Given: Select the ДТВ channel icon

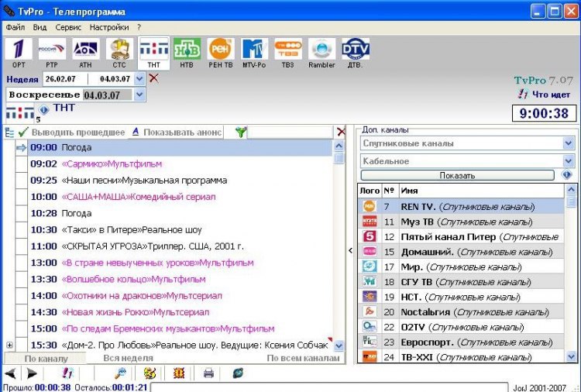Looking at the screenshot, I should pos(356,53).
